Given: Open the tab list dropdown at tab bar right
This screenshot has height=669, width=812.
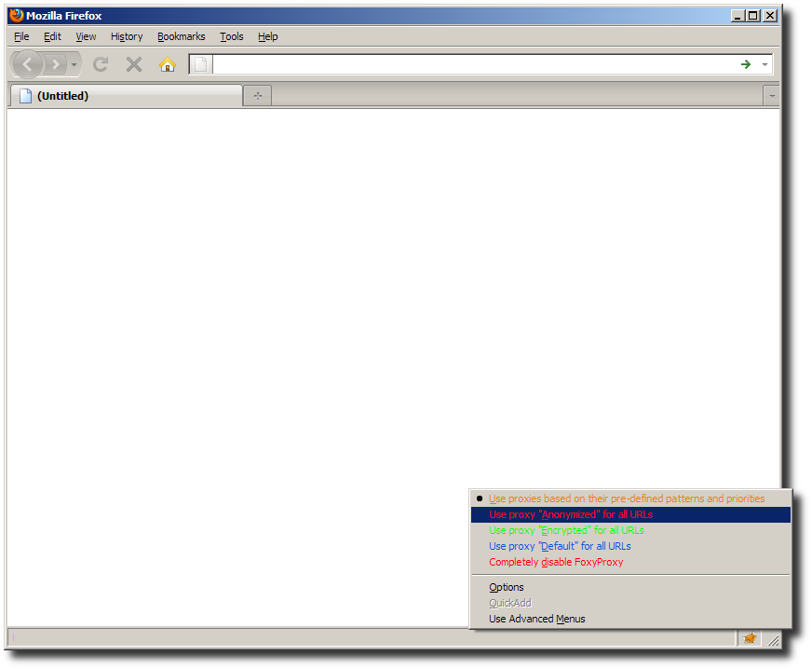Looking at the screenshot, I should pyautogui.click(x=771, y=95).
